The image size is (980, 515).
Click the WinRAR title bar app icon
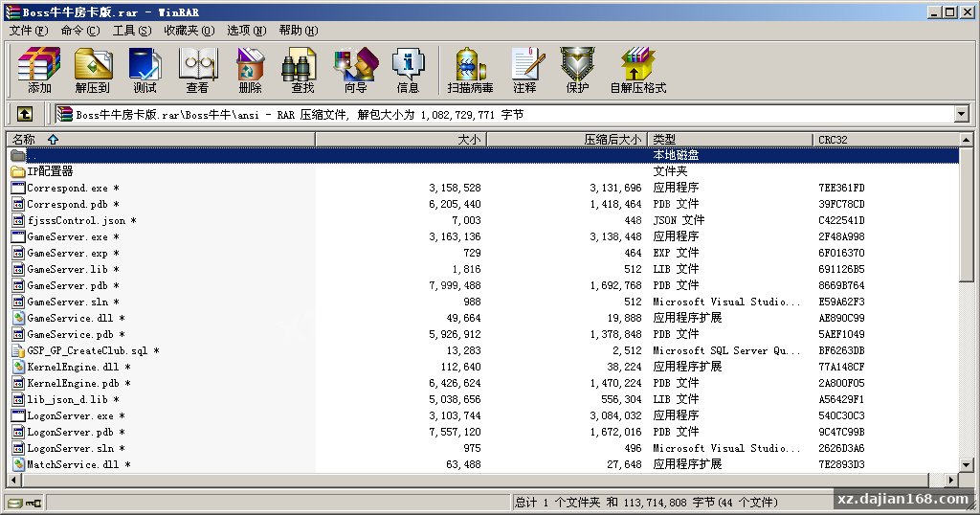point(11,11)
